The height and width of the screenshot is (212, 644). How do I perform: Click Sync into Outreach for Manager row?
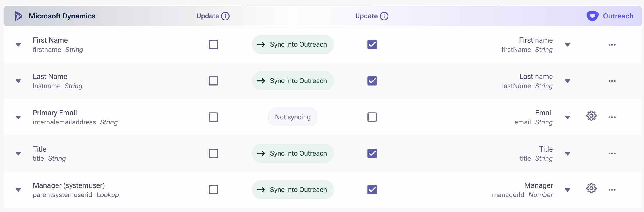pos(293,190)
